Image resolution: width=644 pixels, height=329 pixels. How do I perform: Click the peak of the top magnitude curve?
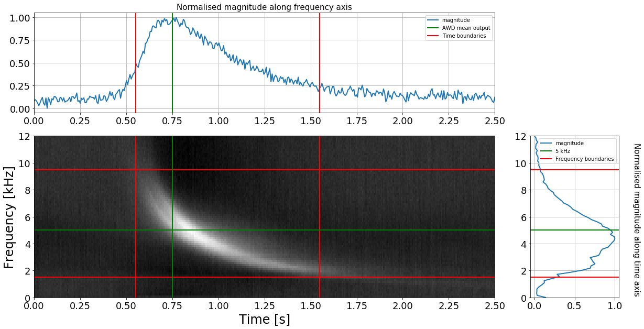(176, 18)
